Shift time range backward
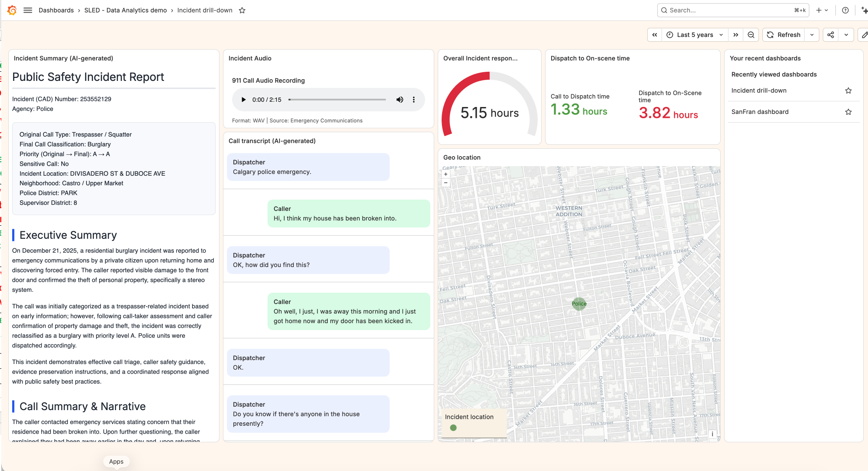 (655, 35)
